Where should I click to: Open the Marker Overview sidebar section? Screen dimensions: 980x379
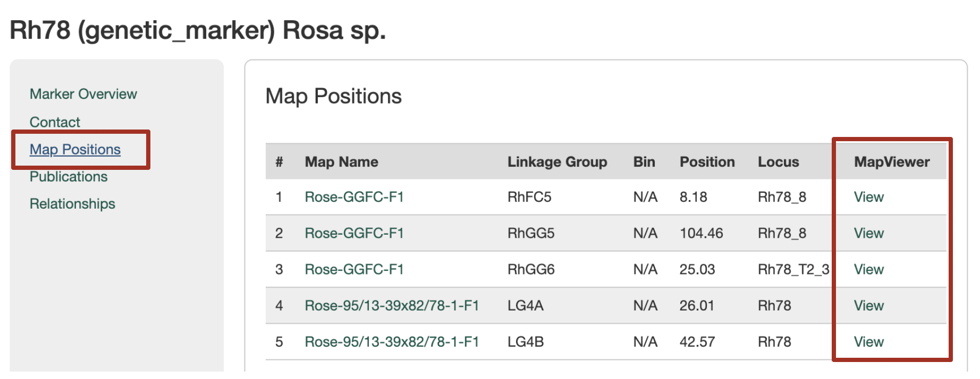(83, 94)
